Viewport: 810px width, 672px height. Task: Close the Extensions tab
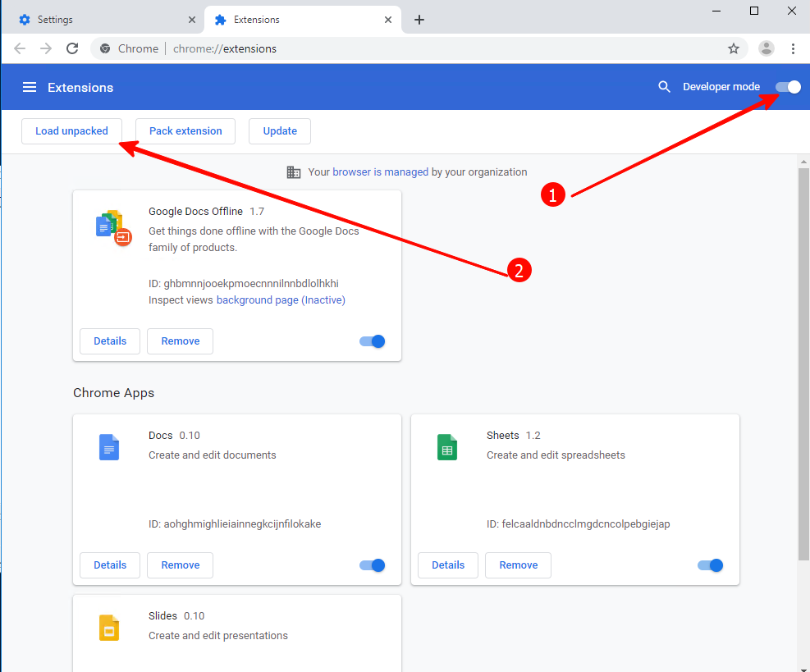(388, 20)
